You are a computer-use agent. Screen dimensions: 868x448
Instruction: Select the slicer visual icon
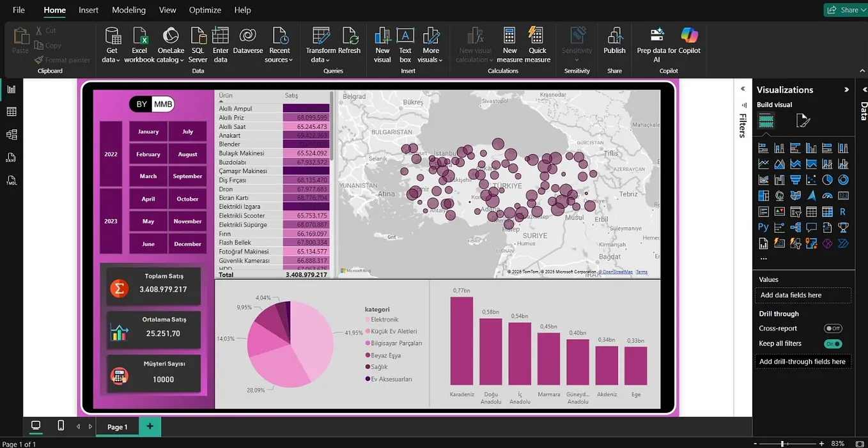click(x=795, y=211)
